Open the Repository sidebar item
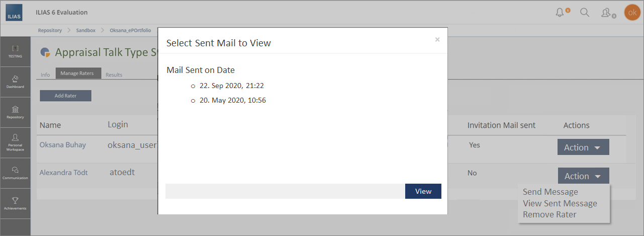This screenshot has width=644, height=236. tap(15, 112)
